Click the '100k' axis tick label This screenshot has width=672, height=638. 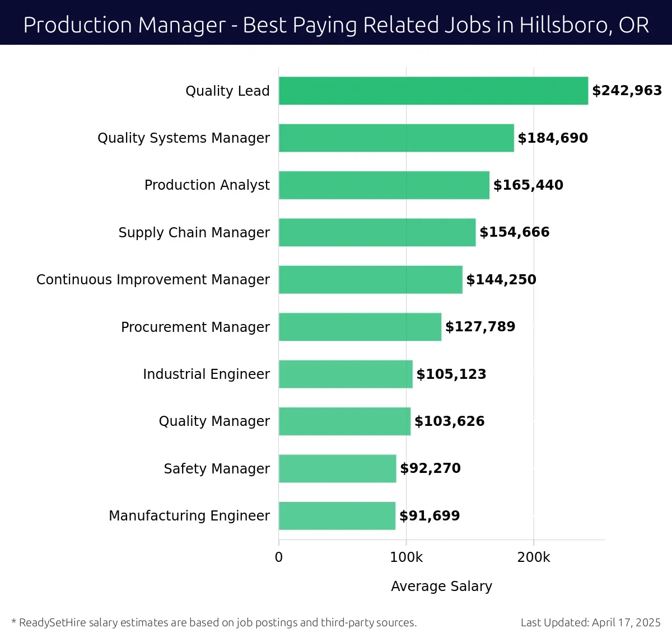(x=407, y=557)
